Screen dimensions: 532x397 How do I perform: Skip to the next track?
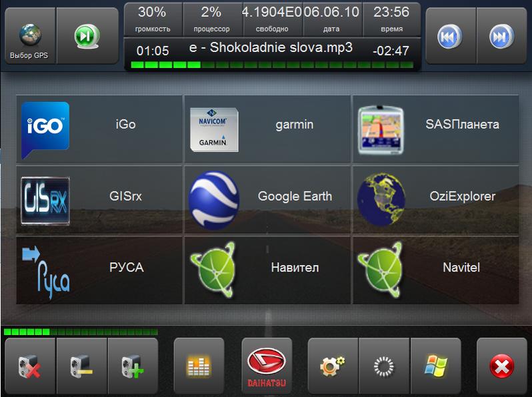501,36
